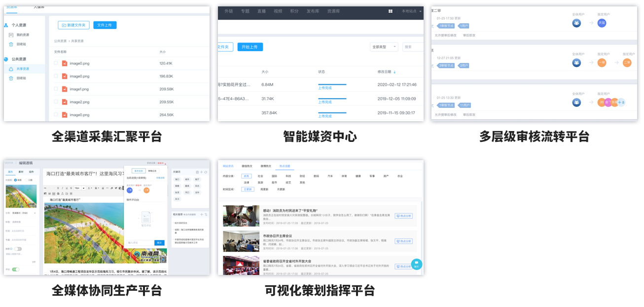Screen dimensions: 644x307
Task: Click the grid apps icon in dark navbar
Action: click(391, 11)
